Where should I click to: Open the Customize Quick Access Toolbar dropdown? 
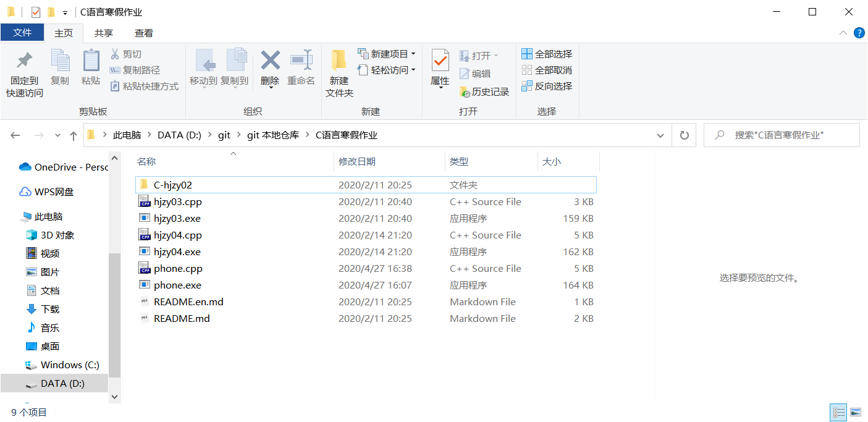(x=65, y=13)
